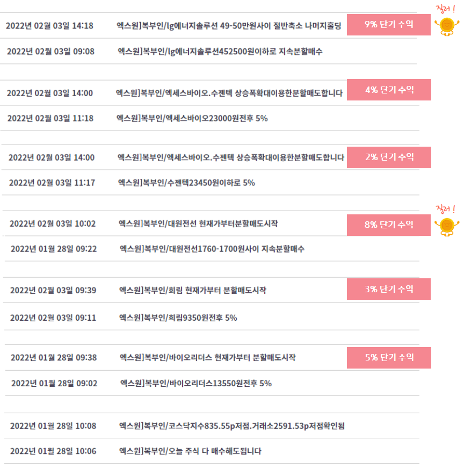Open the 희림 현재가부터 분할매도시작 message

tap(193, 290)
